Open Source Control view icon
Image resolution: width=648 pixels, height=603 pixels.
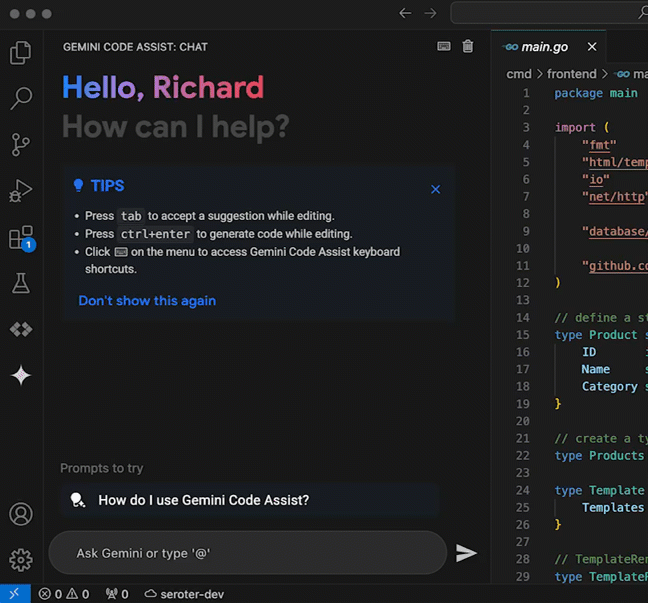(x=21, y=145)
